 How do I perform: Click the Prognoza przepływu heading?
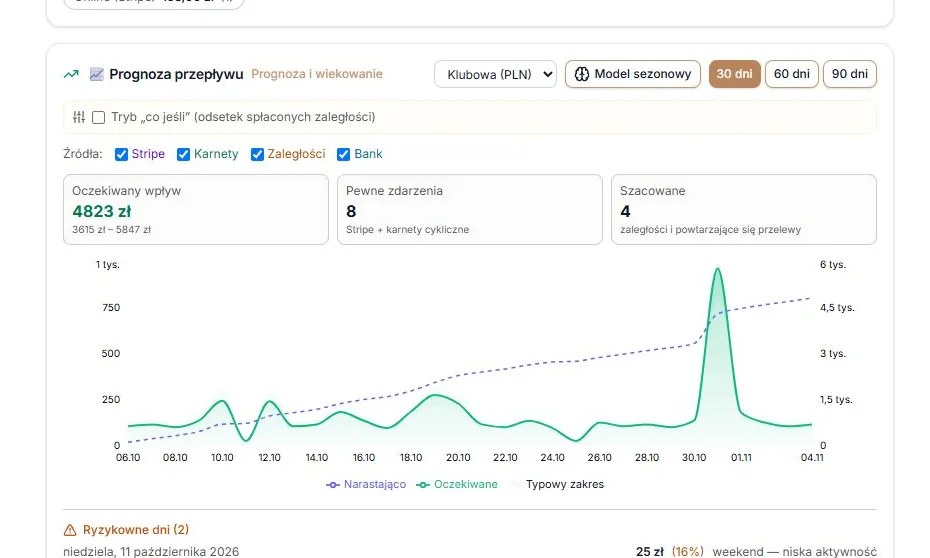click(176, 74)
